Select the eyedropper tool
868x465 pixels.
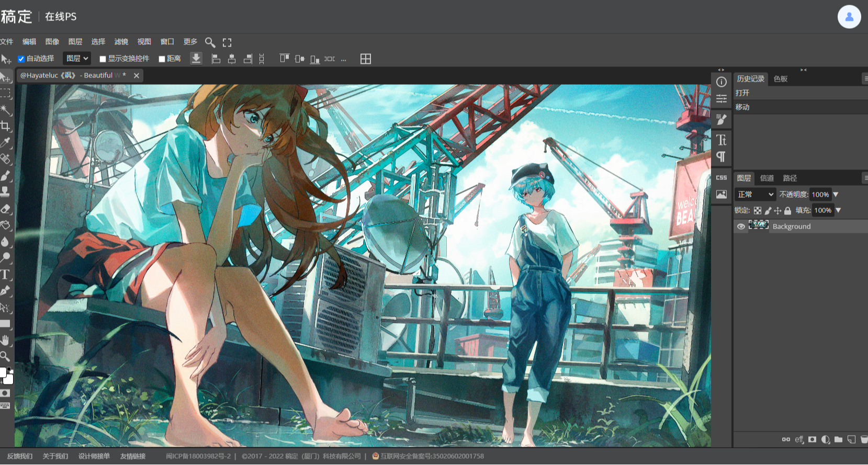pos(5,142)
